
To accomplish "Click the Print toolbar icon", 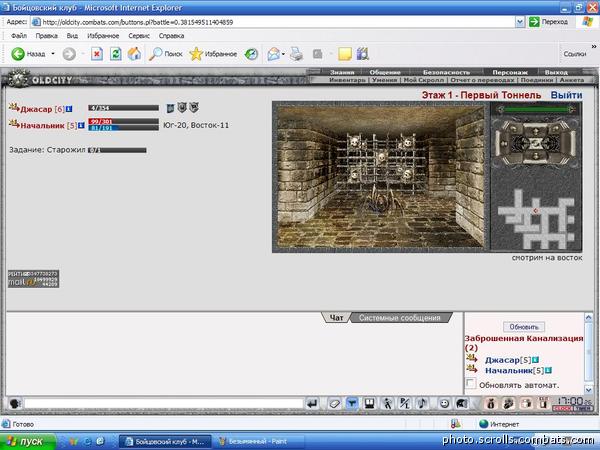I will (296, 54).
